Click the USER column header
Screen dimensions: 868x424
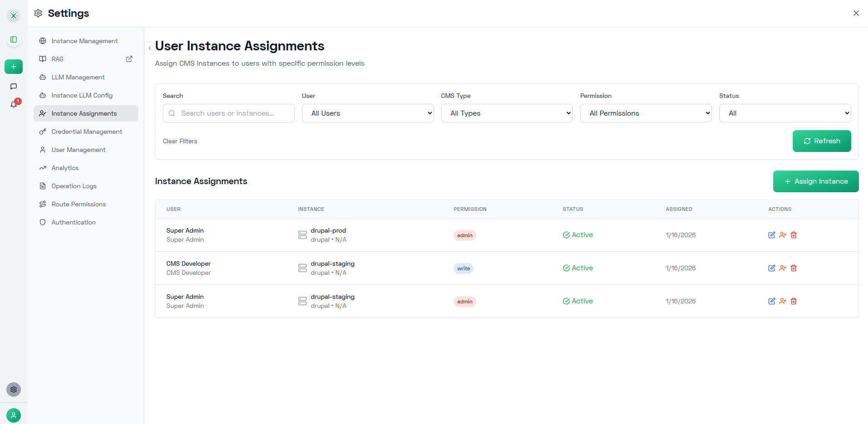pos(174,209)
